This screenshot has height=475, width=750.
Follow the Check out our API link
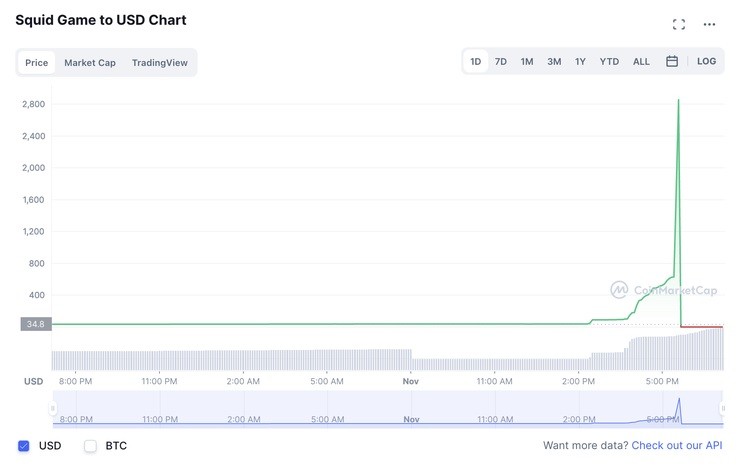coord(677,445)
